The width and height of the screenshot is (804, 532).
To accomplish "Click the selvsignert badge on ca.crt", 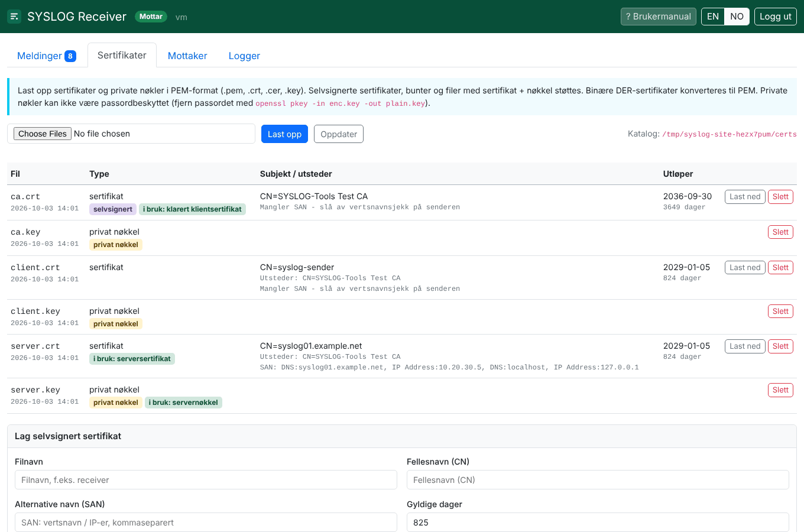I will pos(113,209).
